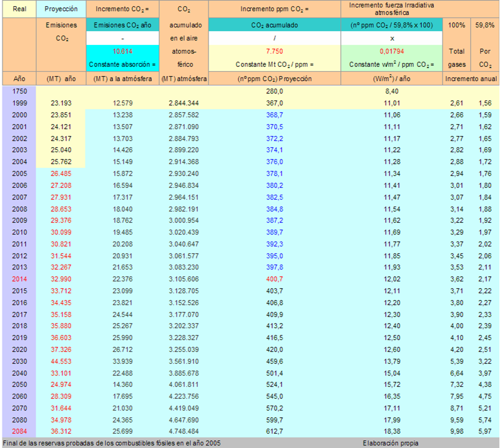
Task: Click the red year 2084 cell
Action: [x=19, y=431]
